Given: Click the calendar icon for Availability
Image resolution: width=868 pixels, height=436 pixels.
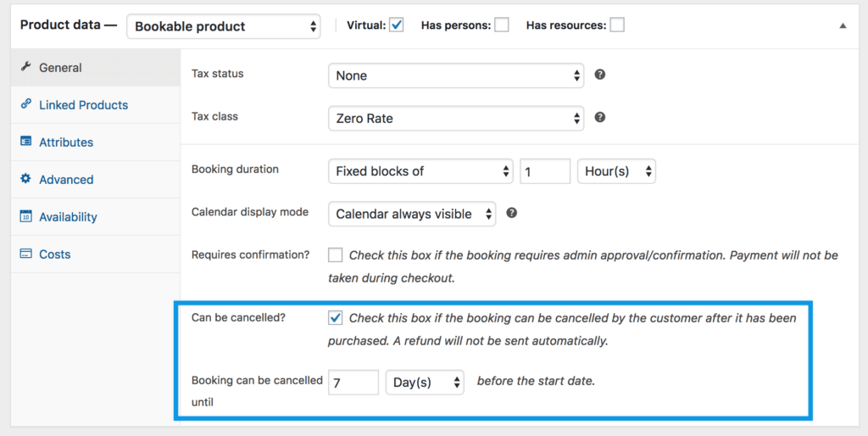Looking at the screenshot, I should click(x=25, y=216).
